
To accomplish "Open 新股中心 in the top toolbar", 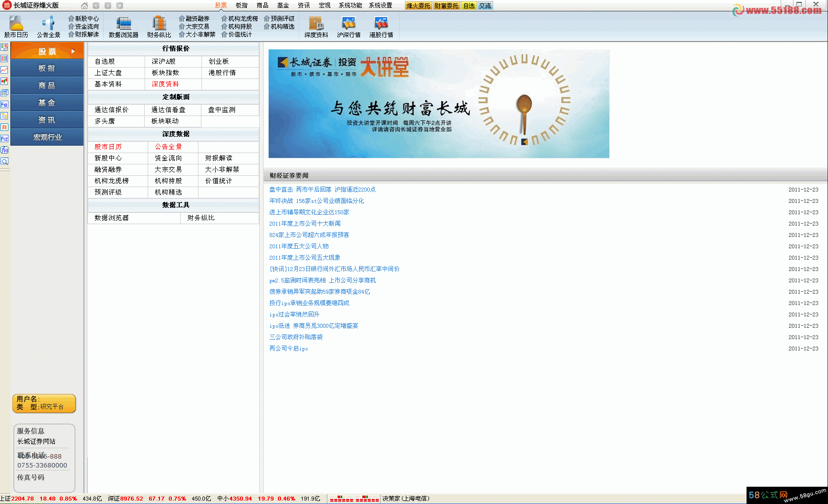I will click(x=83, y=19).
